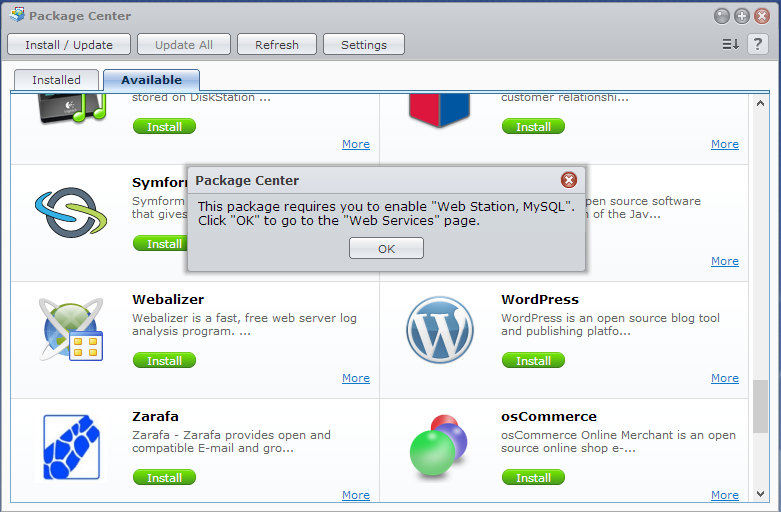Click the Symform logo icon
Viewport: 781px width, 512px height.
point(71,213)
